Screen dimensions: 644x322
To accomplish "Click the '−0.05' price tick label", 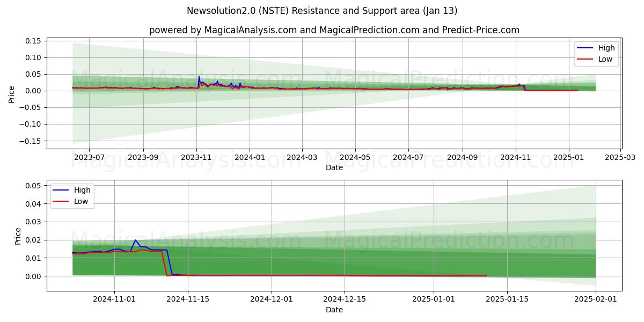I will tap(31, 107).
